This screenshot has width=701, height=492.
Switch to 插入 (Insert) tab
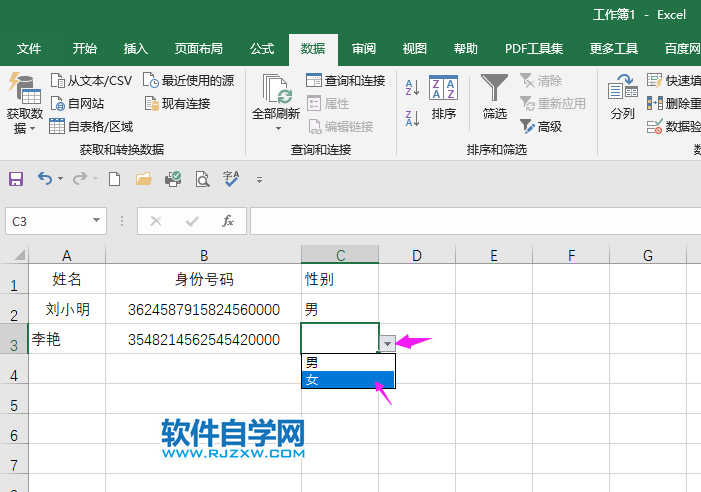[135, 49]
